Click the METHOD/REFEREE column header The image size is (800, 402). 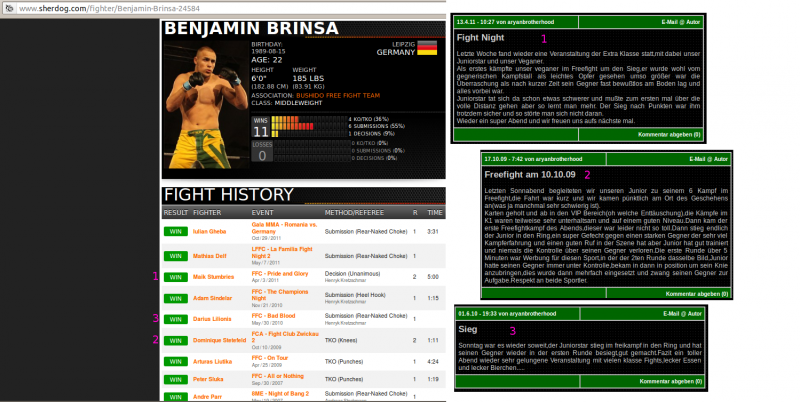354,213
